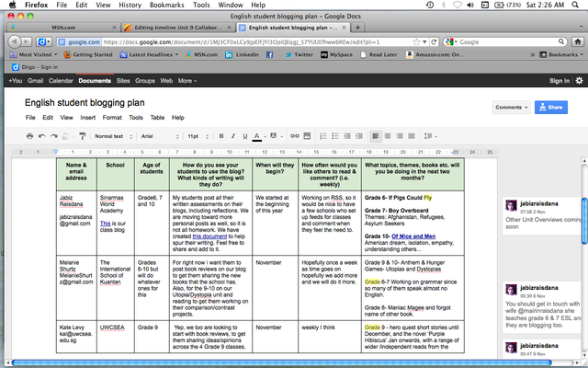Apply a numbered list
Viewport: 588px width, 368px height.
coord(323,136)
